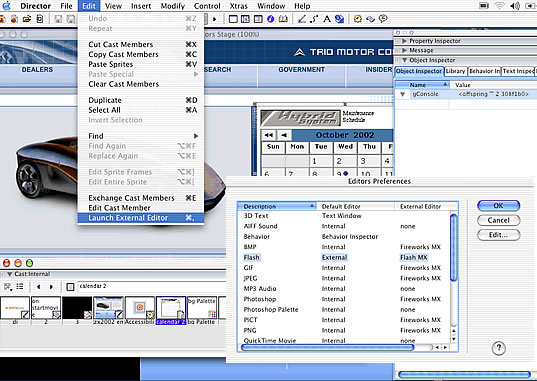Switch to the Library tab
This screenshot has width=537, height=381.
coord(455,71)
